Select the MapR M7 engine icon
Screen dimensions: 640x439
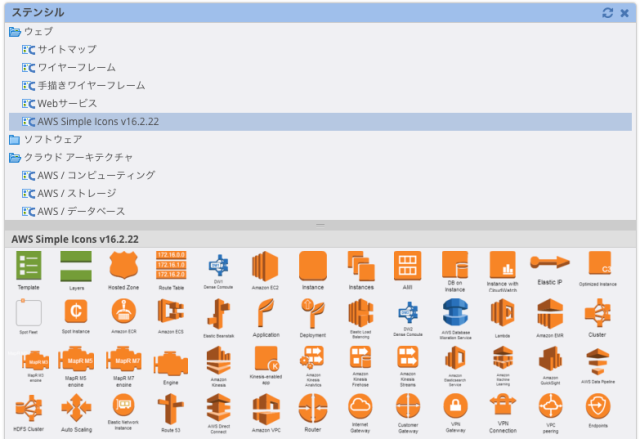point(124,359)
